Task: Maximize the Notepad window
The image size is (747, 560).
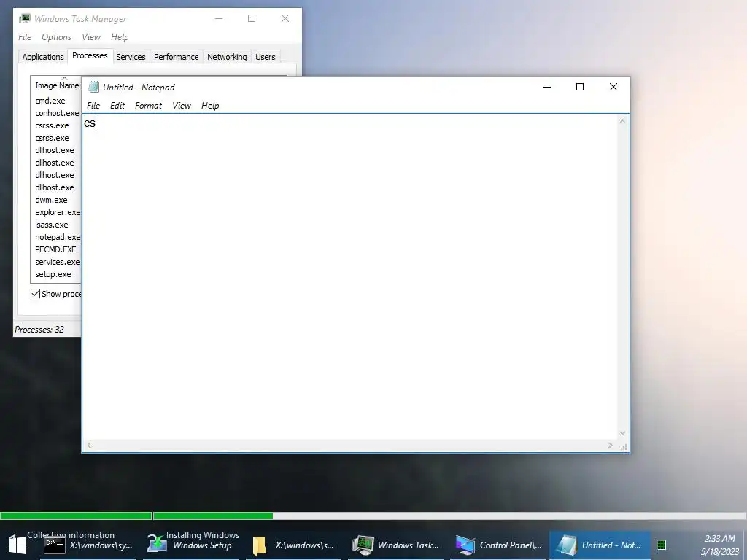Action: click(580, 87)
